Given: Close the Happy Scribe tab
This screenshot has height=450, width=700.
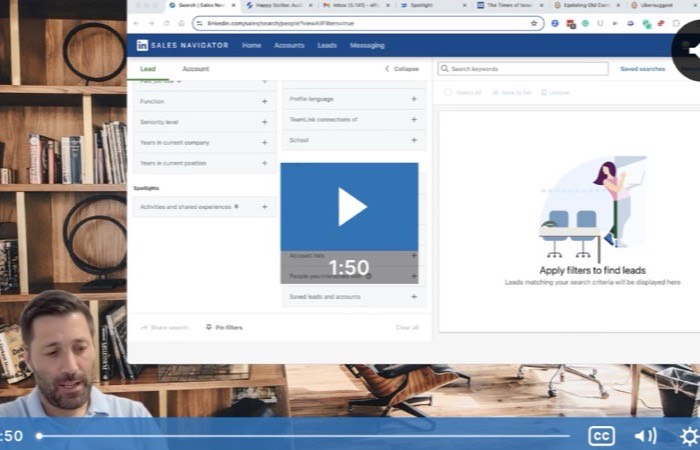Looking at the screenshot, I should tap(311, 5).
